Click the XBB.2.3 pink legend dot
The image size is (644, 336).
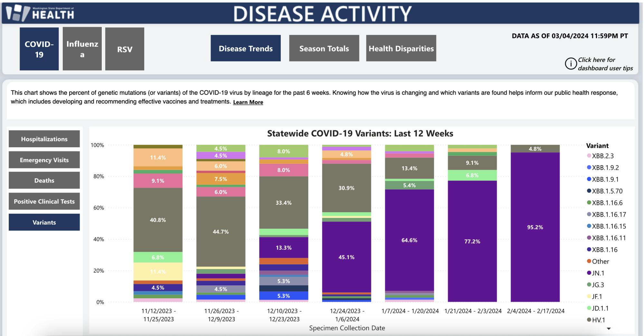pyautogui.click(x=589, y=156)
